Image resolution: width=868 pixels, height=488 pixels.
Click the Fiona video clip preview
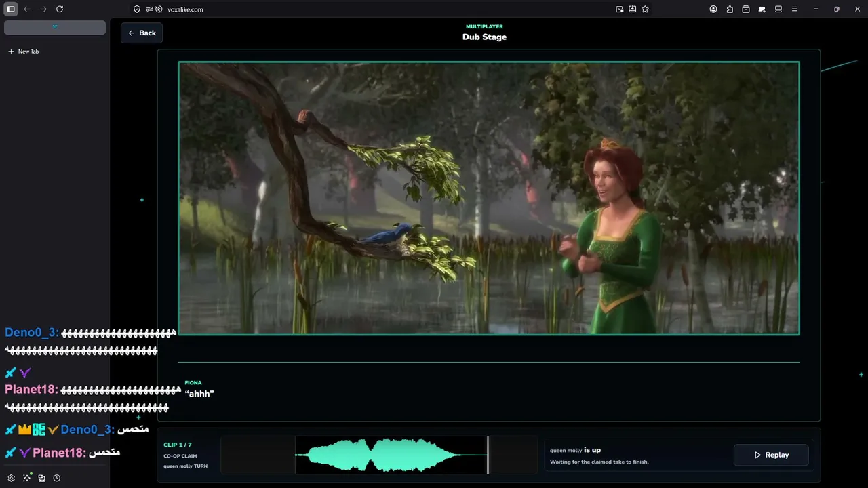(489, 199)
